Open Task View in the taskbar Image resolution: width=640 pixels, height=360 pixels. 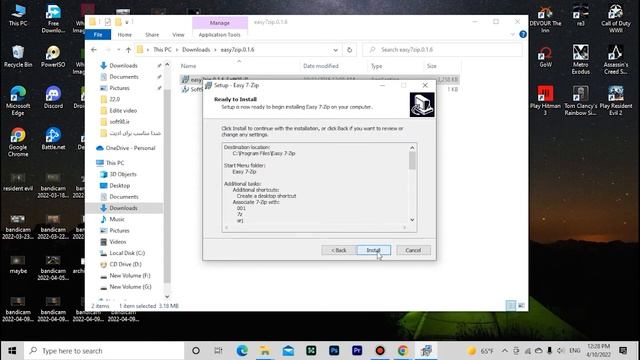coord(218,351)
